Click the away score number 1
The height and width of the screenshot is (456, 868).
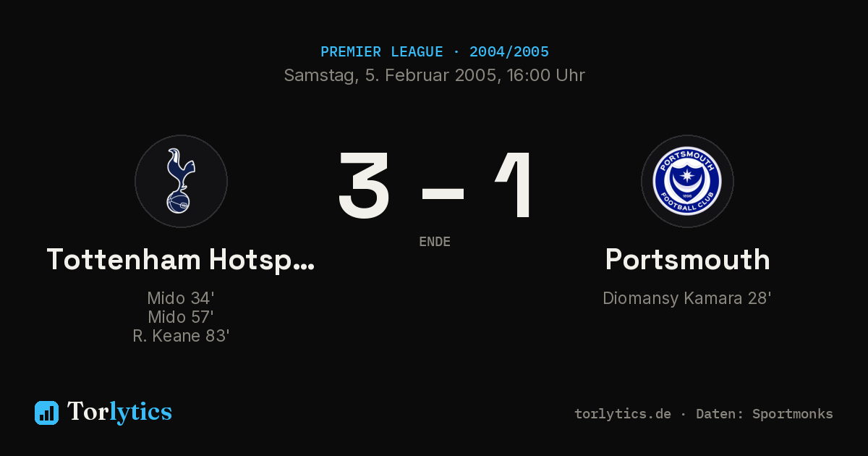click(x=515, y=185)
